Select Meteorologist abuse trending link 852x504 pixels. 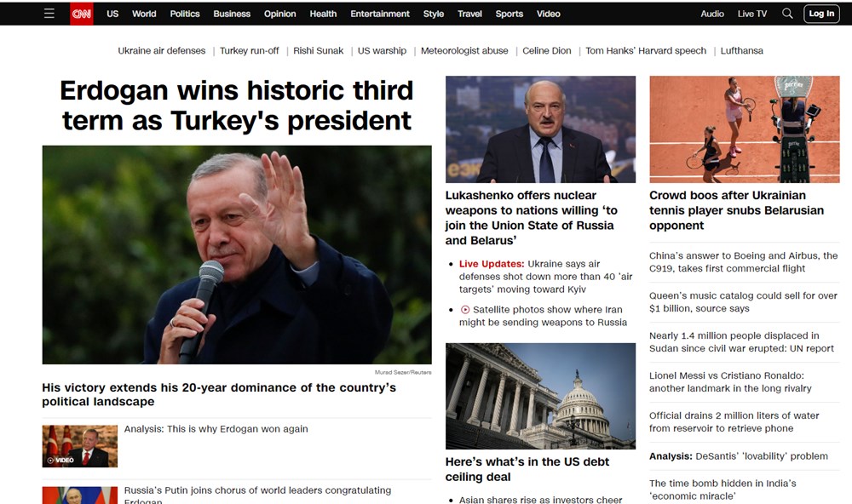[x=464, y=50]
